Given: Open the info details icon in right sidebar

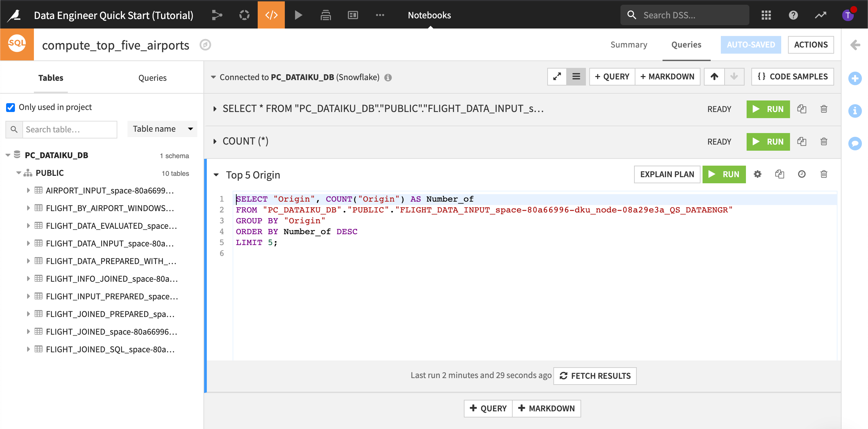Looking at the screenshot, I should 855,111.
